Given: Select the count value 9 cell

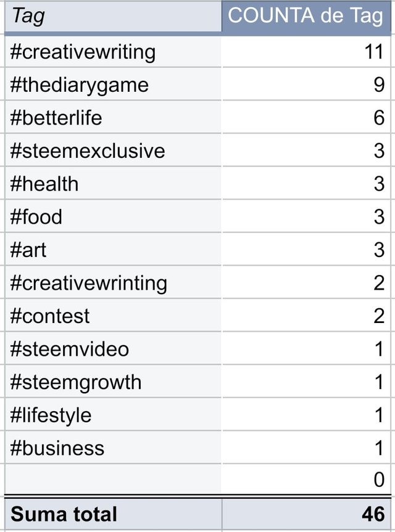Looking at the screenshot, I should tap(306, 84).
